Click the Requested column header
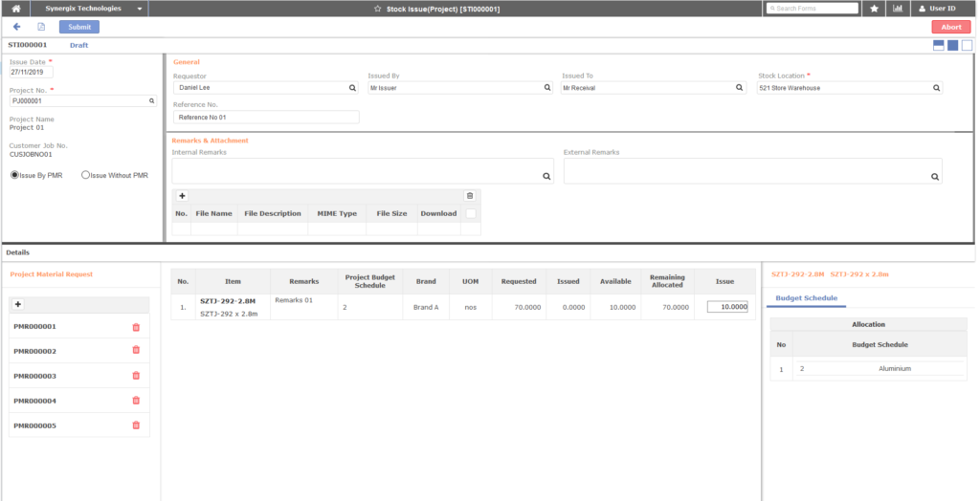 (x=519, y=282)
